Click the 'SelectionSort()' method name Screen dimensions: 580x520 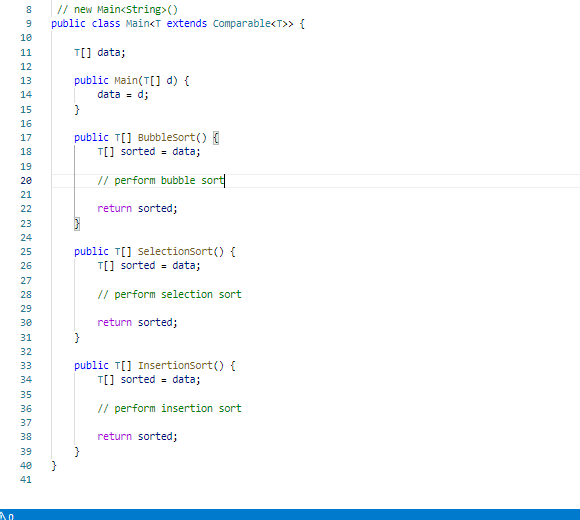[181, 251]
